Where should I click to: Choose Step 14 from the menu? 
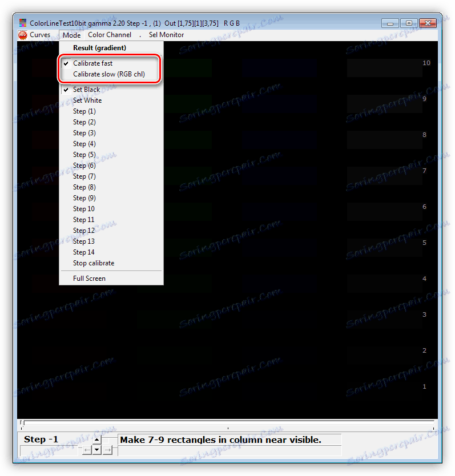111,252
